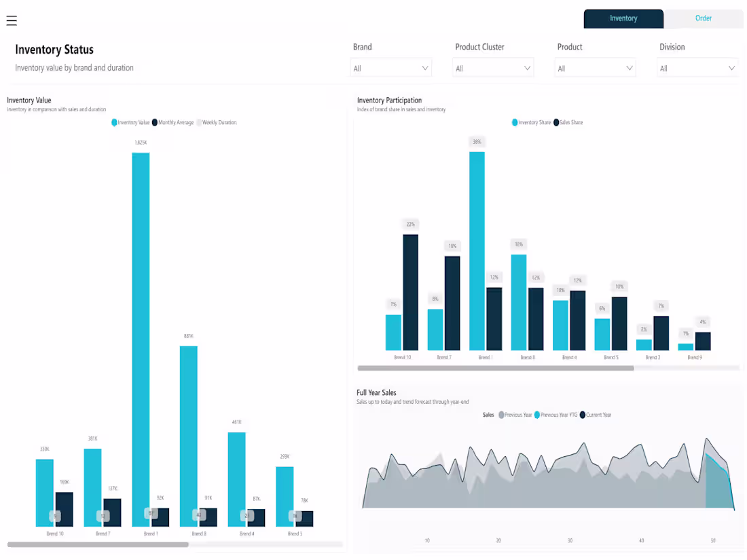Click the Inventory Value legend marker

point(113,122)
